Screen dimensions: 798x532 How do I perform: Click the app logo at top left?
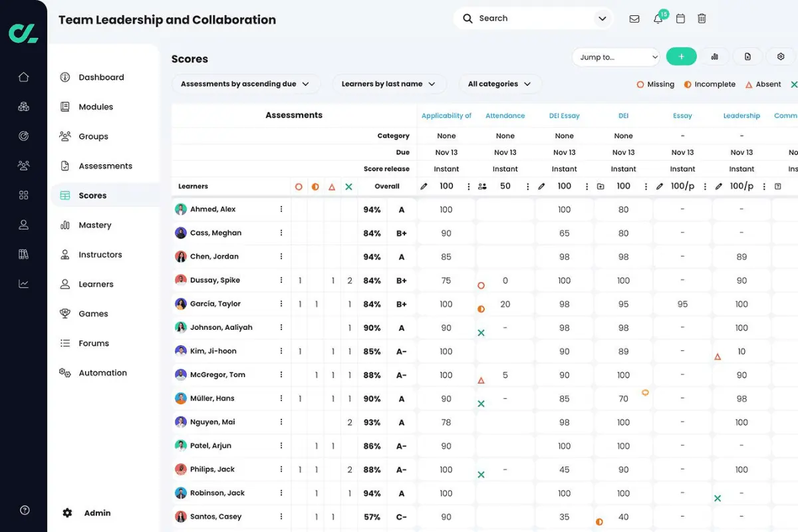[23, 33]
